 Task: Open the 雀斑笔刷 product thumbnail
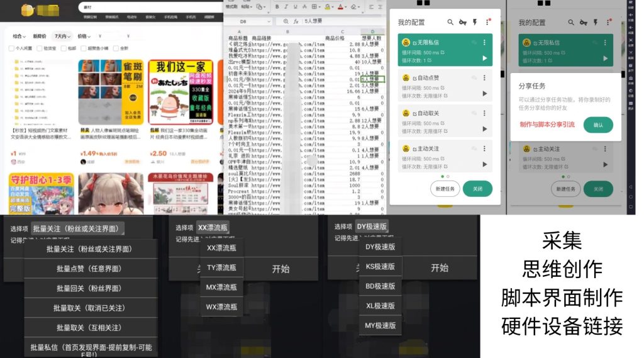pyautogui.click(x=111, y=92)
